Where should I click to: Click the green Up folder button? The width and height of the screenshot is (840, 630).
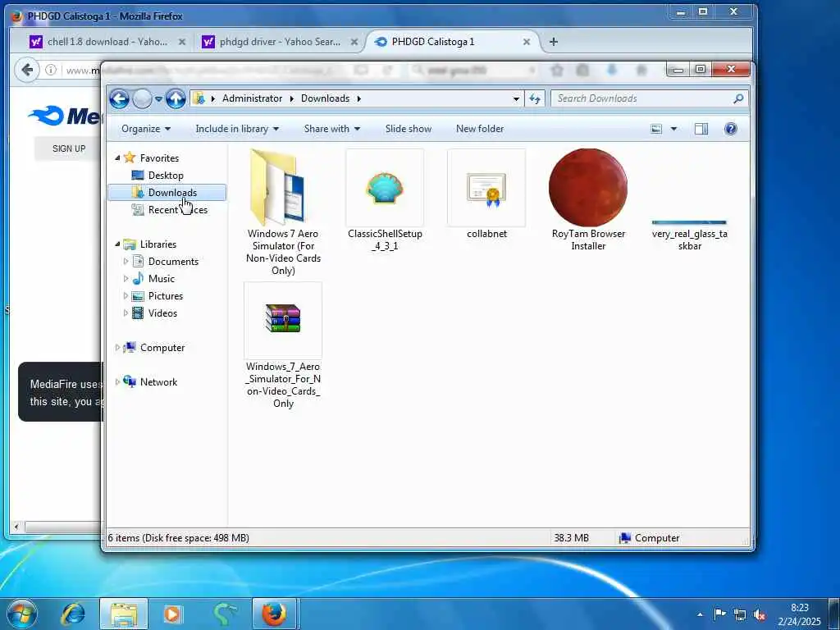[x=176, y=98]
